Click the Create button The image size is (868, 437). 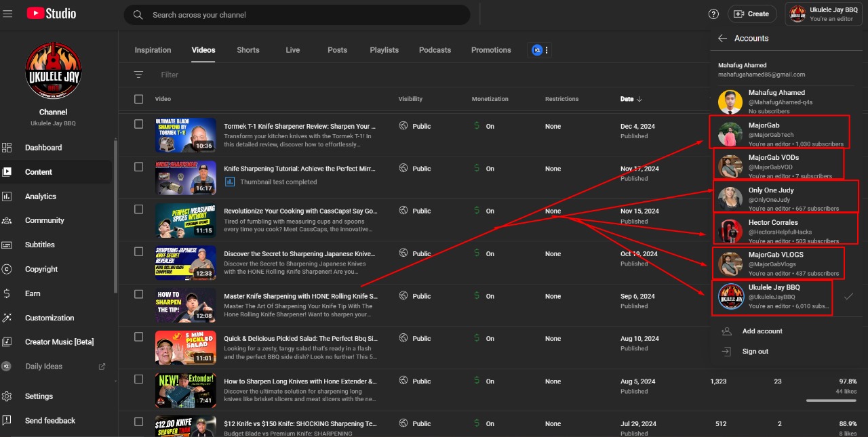pos(752,14)
